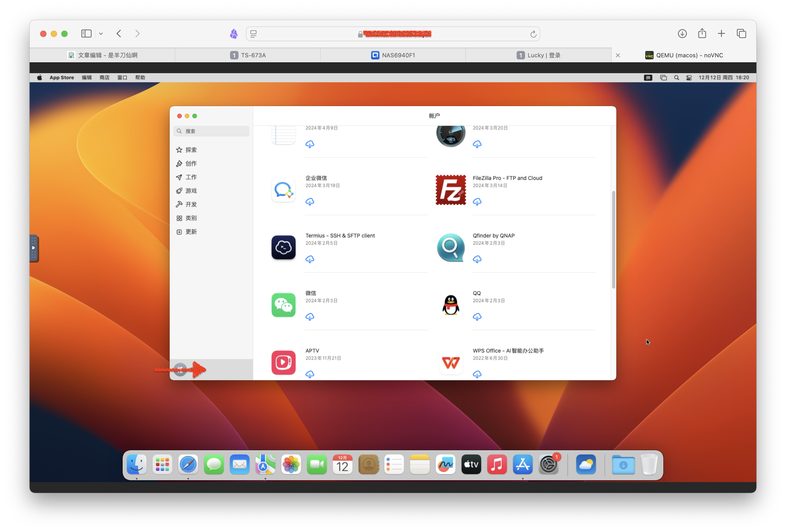Open Apple TV in the Dock
786x532 pixels.
coord(471,465)
